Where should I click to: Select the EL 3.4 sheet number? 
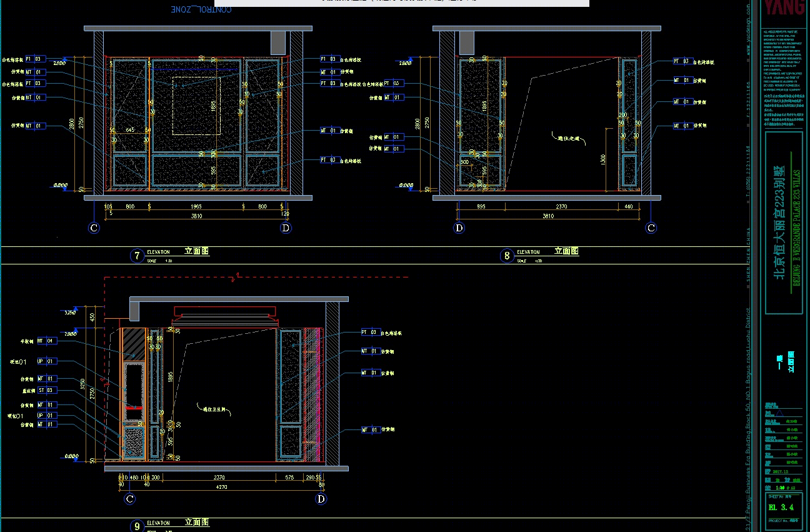point(781,508)
